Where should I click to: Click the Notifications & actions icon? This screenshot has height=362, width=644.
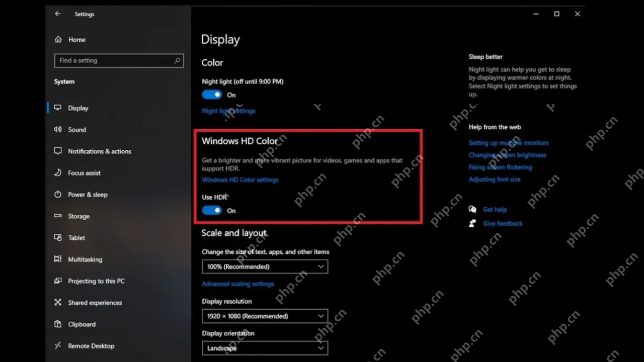coord(58,151)
